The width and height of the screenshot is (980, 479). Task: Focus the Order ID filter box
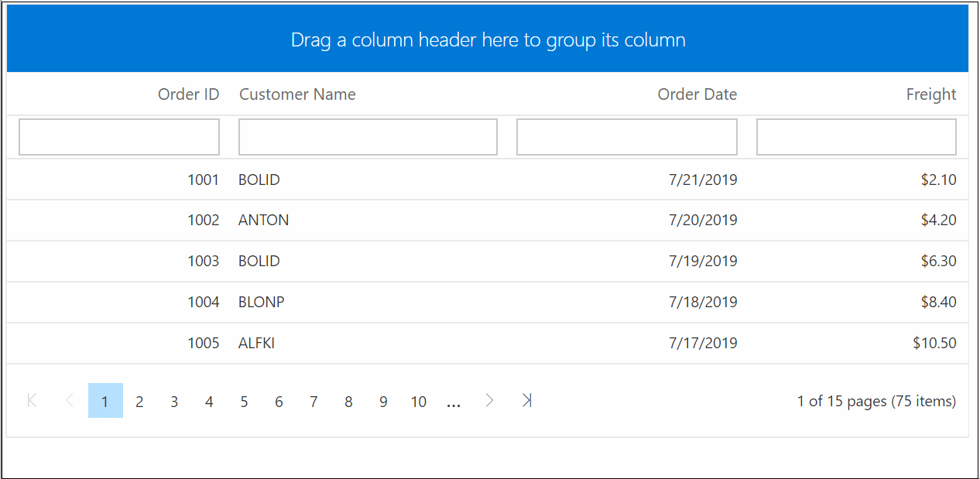point(119,137)
